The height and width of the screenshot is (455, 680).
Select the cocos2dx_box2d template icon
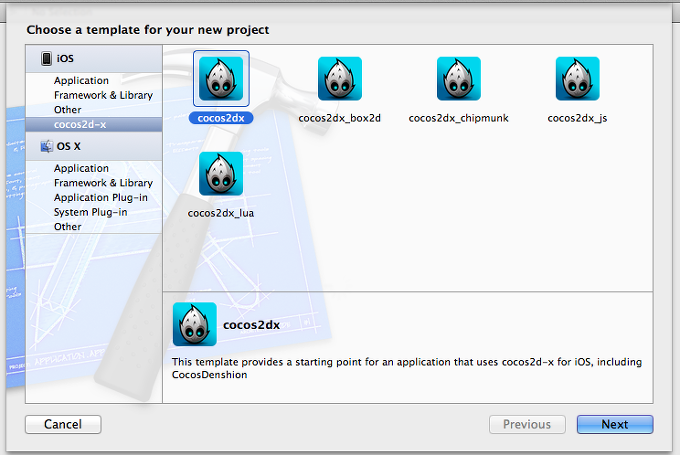(340, 79)
